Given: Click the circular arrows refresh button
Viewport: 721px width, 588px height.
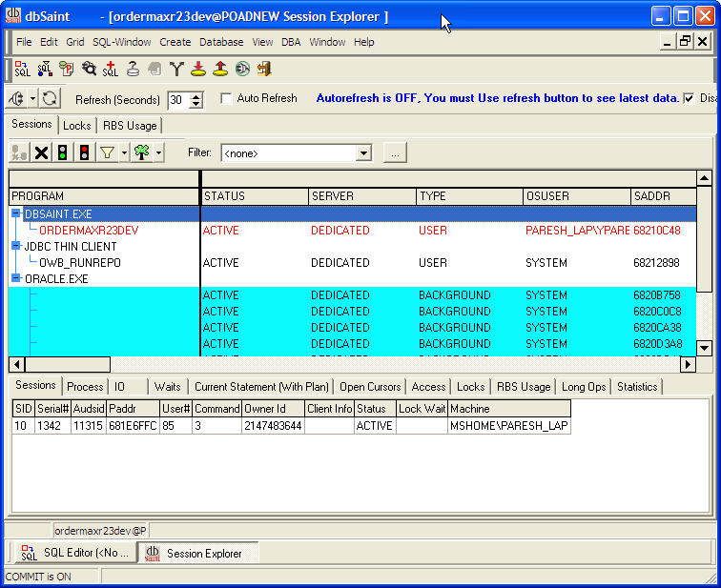Looking at the screenshot, I should [x=50, y=99].
